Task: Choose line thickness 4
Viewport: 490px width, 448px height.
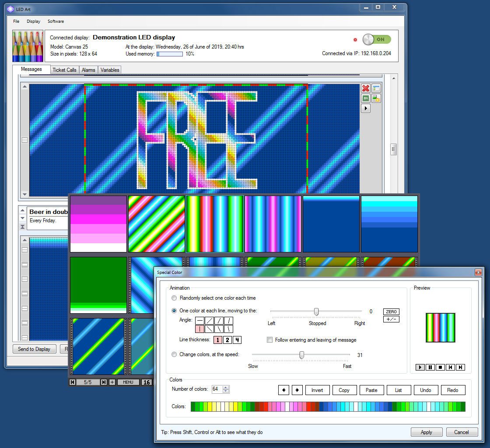Action: point(237,340)
